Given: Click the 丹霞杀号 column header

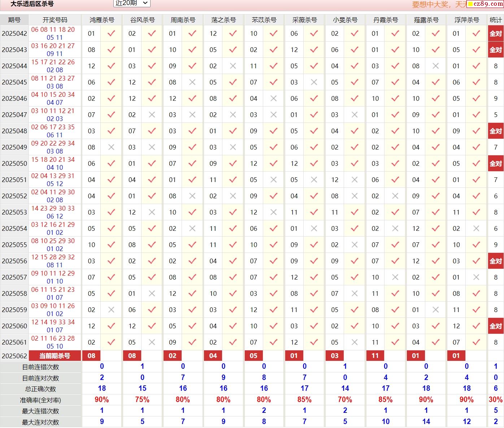Looking at the screenshot, I should pyautogui.click(x=386, y=20).
